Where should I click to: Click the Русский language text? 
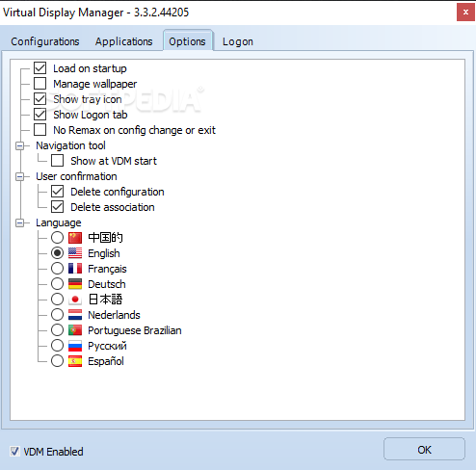coord(107,346)
